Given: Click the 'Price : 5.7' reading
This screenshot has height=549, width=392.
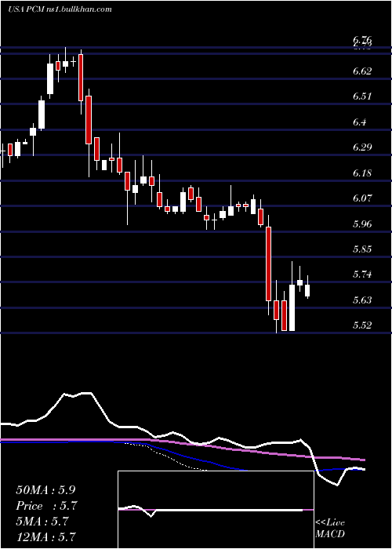Looking at the screenshot, I should pos(46,506).
